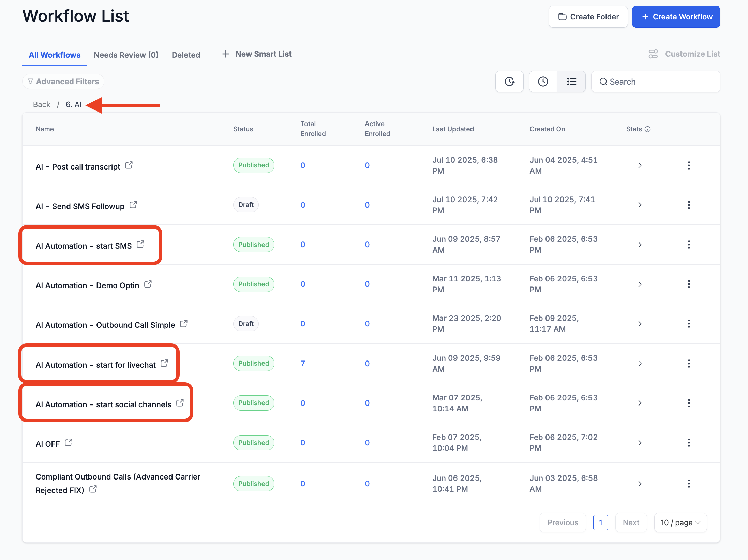Screen dimensions: 748x560
Task: Open Advanced Filters
Action: click(x=63, y=82)
